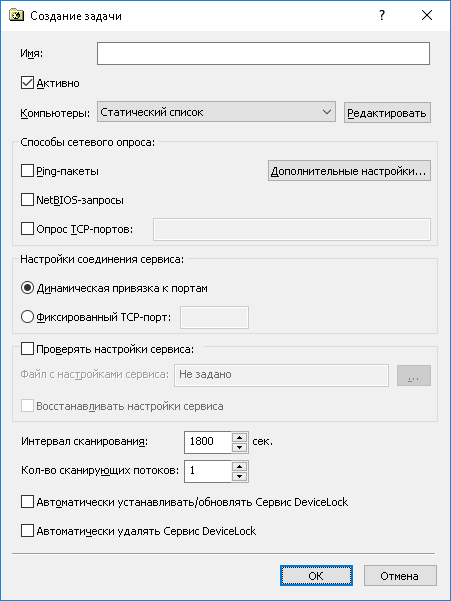
Task: Close the Создание задачи dialog
Action: (427, 15)
